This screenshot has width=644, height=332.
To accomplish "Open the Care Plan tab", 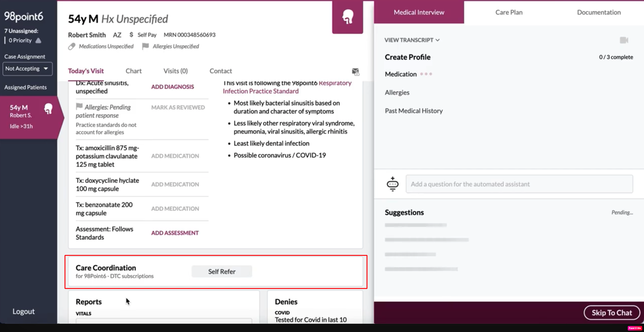I will click(509, 12).
